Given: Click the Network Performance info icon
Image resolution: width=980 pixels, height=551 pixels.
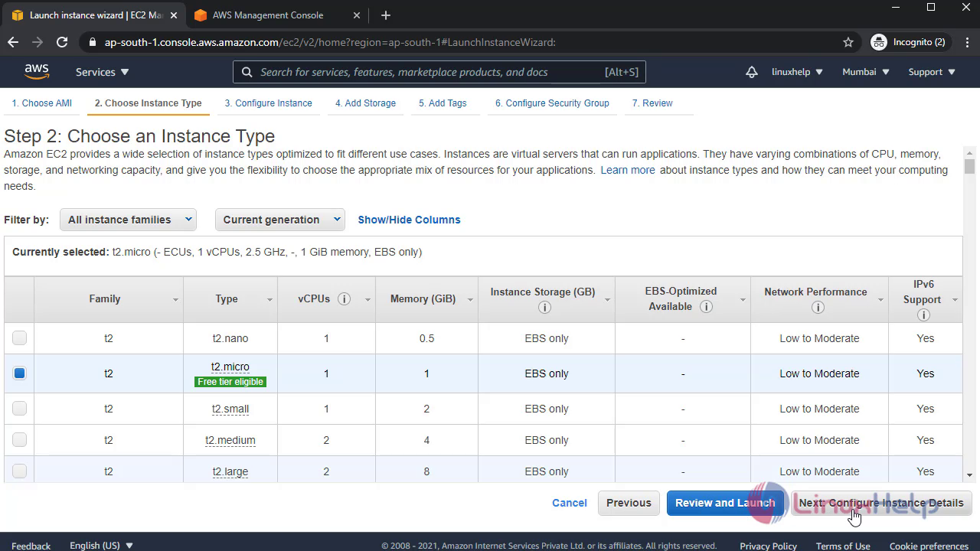Looking at the screenshot, I should [818, 307].
